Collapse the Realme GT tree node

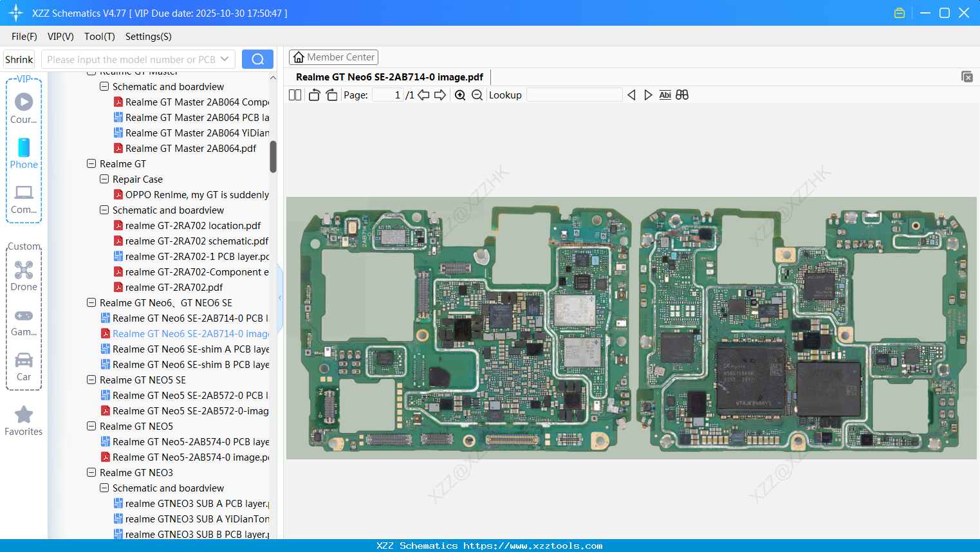pyautogui.click(x=91, y=164)
